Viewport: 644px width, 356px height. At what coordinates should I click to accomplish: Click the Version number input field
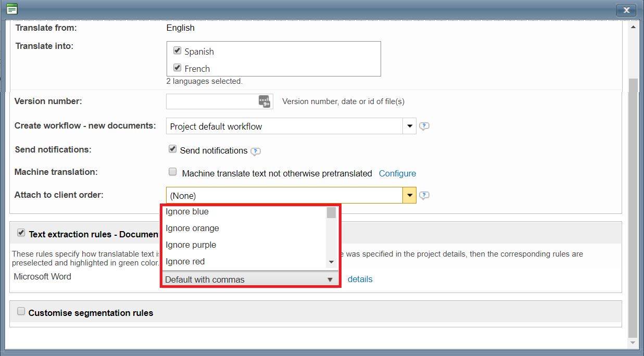pyautogui.click(x=211, y=101)
